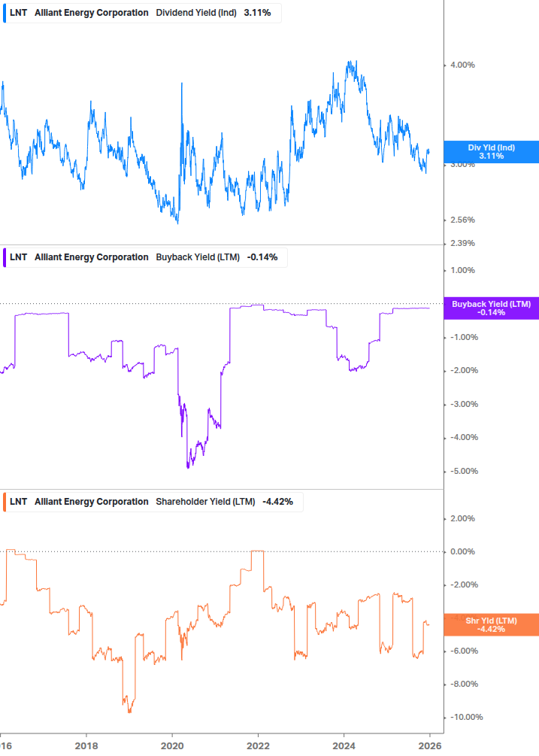Screen dimensions: 539x756
Task: Click the -3.00% label on buyback yield axis
Action: point(464,405)
